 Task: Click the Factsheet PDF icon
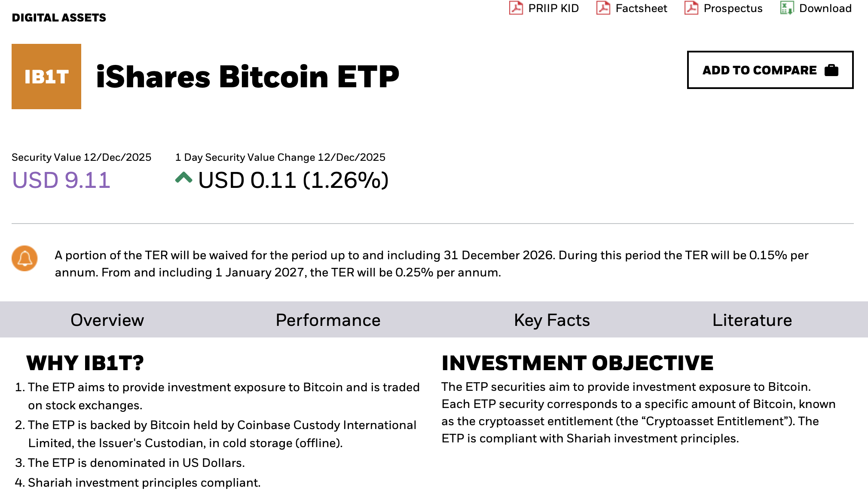tap(603, 8)
